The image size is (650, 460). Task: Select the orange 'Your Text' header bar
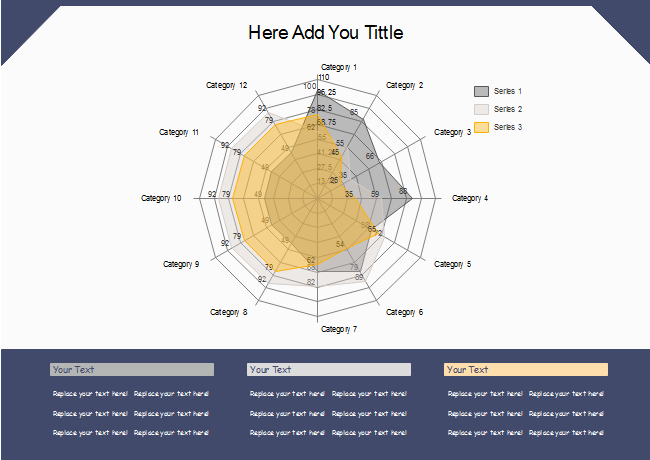(526, 369)
